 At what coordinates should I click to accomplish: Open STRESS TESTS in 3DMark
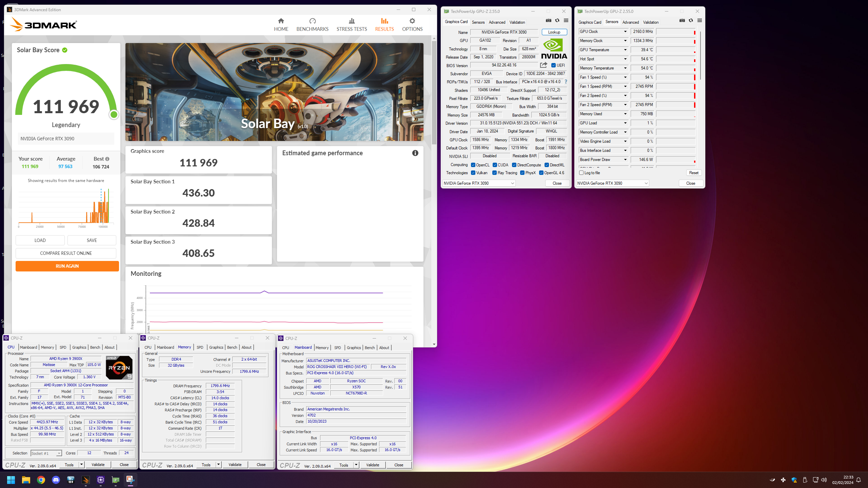click(352, 25)
